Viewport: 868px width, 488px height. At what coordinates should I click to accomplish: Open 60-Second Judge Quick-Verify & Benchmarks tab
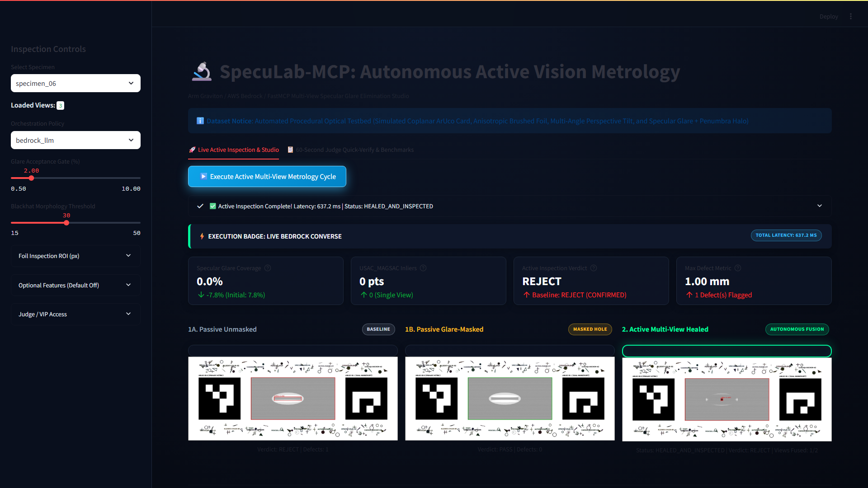click(x=350, y=150)
